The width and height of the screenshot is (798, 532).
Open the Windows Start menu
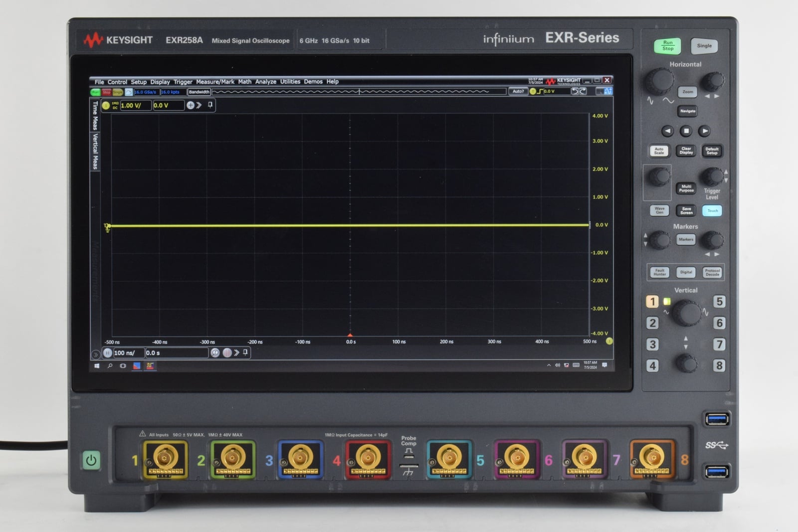[x=97, y=365]
